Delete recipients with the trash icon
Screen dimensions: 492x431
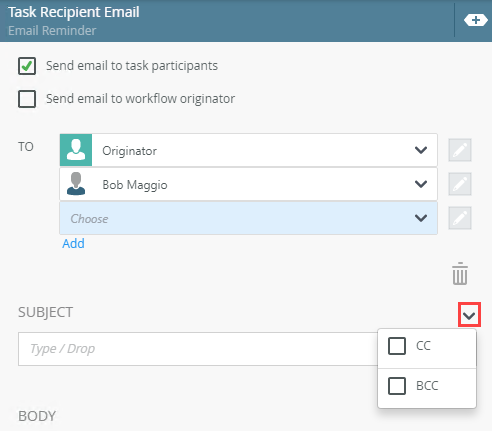[x=460, y=274]
